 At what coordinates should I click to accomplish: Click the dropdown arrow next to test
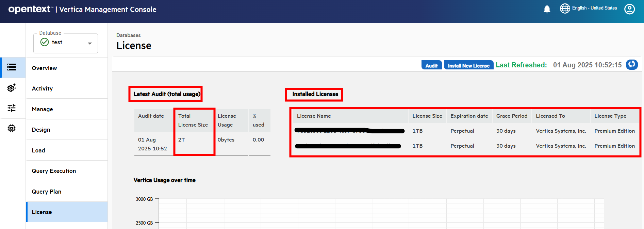pos(90,43)
